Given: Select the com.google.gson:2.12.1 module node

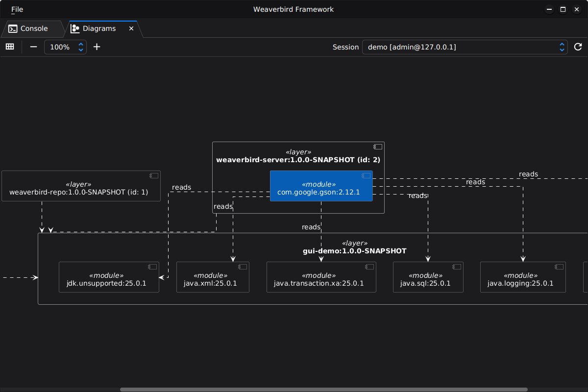Looking at the screenshot, I should coord(321,188).
